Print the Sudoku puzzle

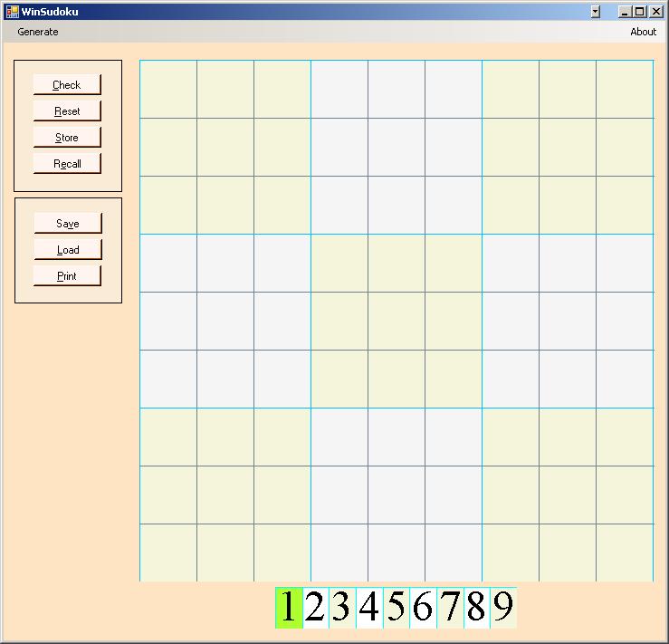tap(68, 276)
